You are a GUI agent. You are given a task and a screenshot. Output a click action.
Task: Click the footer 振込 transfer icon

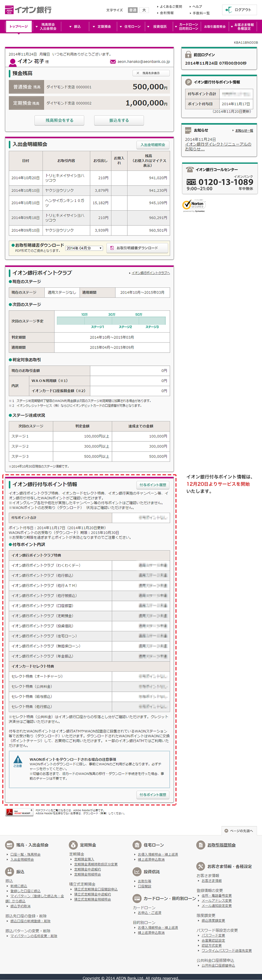click(9, 871)
